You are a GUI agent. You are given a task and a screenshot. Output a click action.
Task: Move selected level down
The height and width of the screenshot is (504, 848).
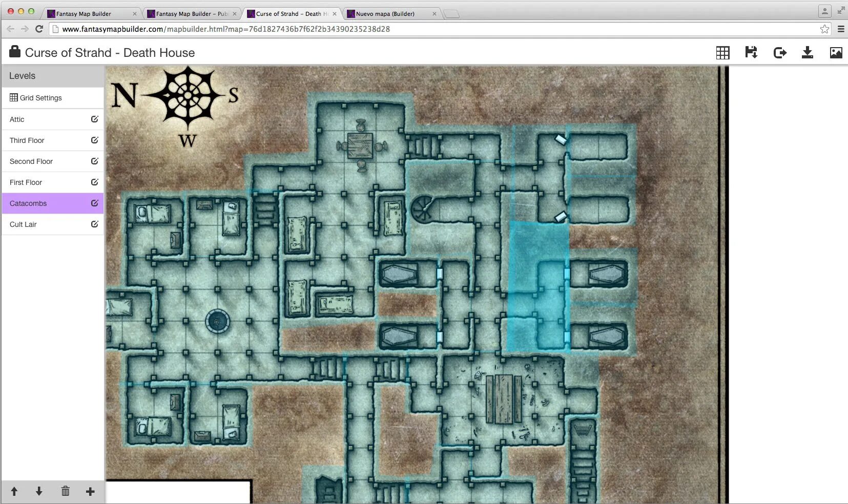39,491
